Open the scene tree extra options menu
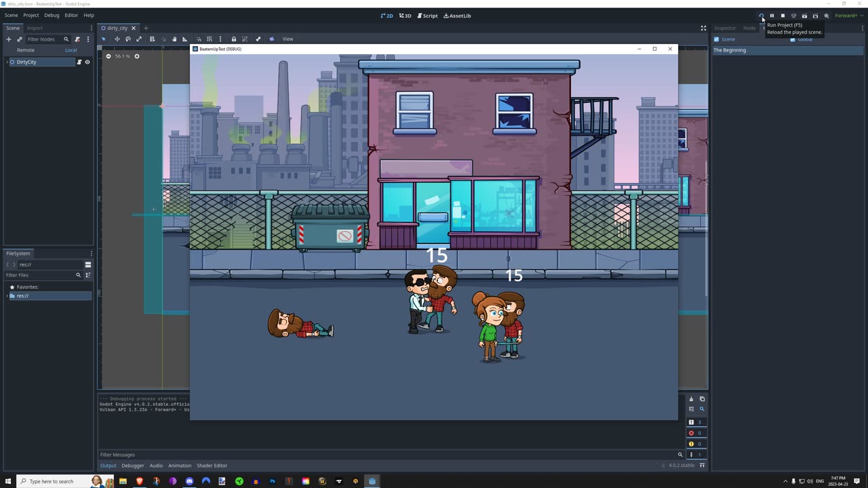Image resolution: width=868 pixels, height=488 pixels. [87, 39]
